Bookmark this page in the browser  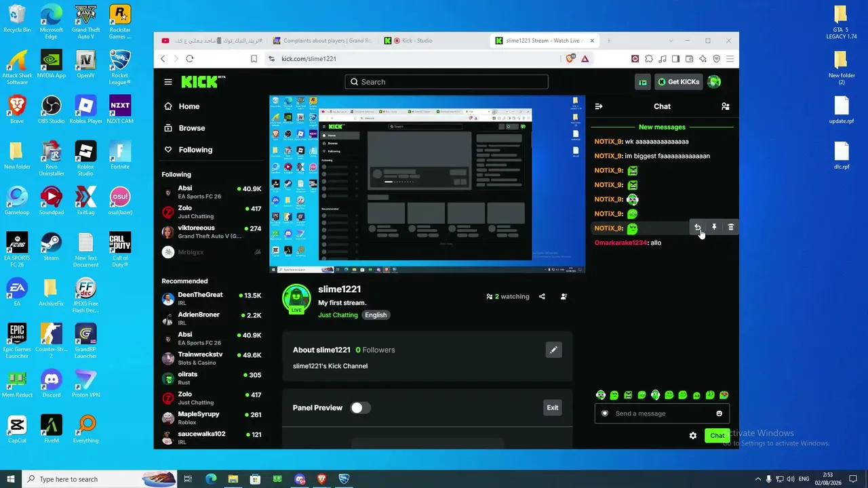[x=254, y=59]
